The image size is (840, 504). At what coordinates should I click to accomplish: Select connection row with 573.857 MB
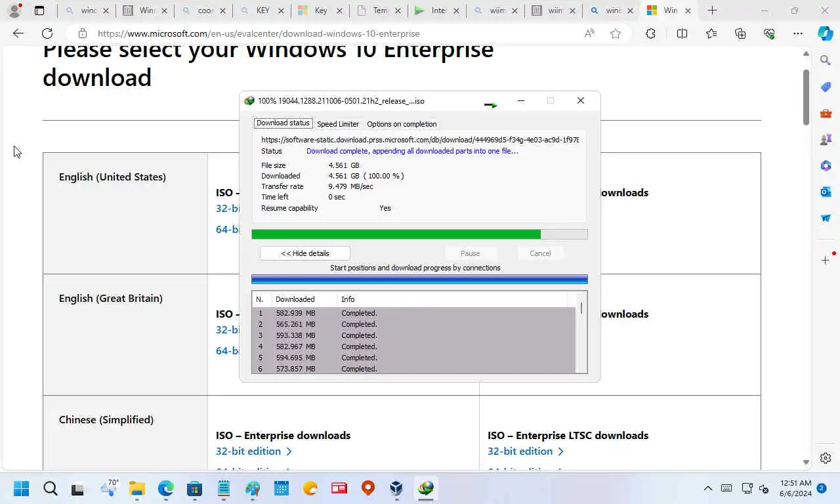coord(413,369)
